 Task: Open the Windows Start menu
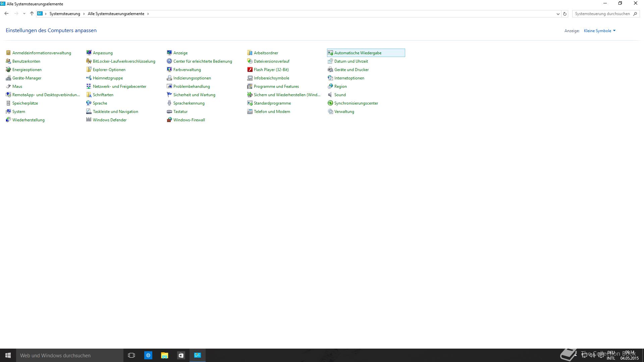click(8, 355)
